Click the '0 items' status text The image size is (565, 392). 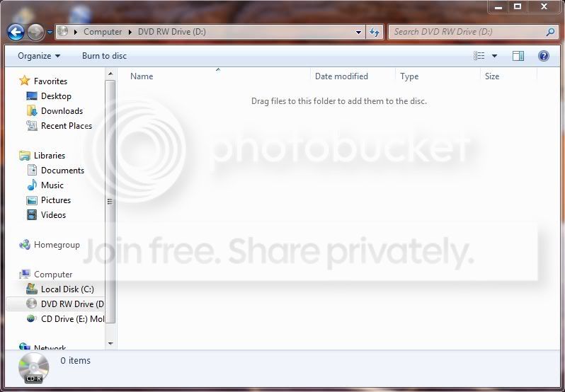(x=75, y=360)
